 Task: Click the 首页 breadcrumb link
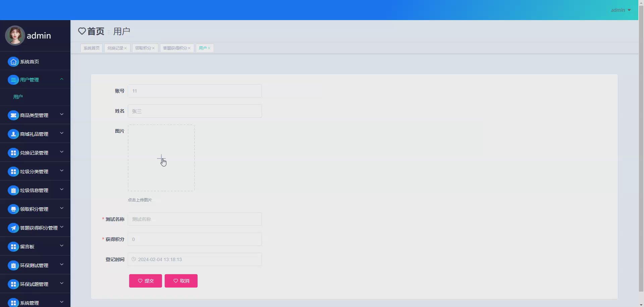tap(96, 31)
